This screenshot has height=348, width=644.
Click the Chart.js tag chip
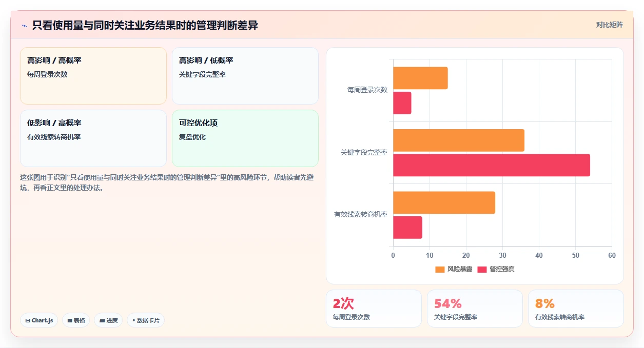39,320
